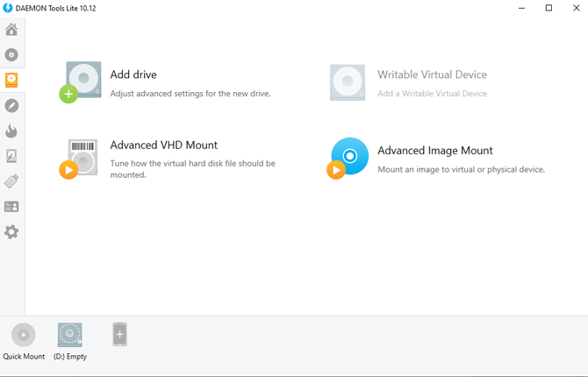Open the Add drive title link

click(133, 75)
